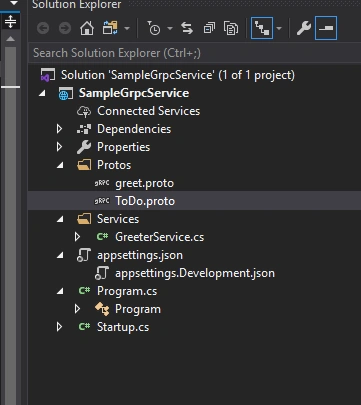The height and width of the screenshot is (405, 361).
Task: Click the web project globe icon
Action: pos(66,93)
